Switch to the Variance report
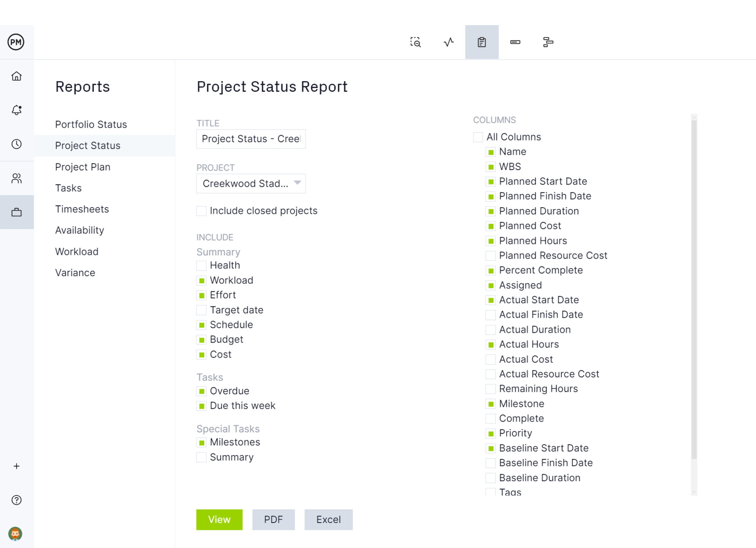This screenshot has height=548, width=756. tap(75, 273)
